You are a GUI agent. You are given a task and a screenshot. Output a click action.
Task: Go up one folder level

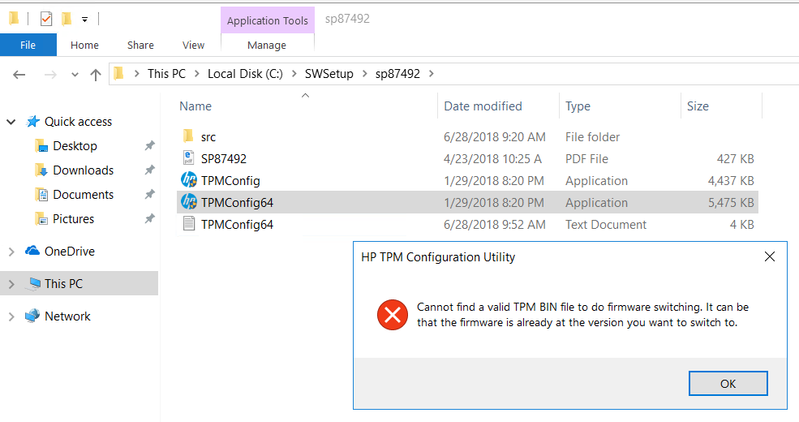click(95, 74)
